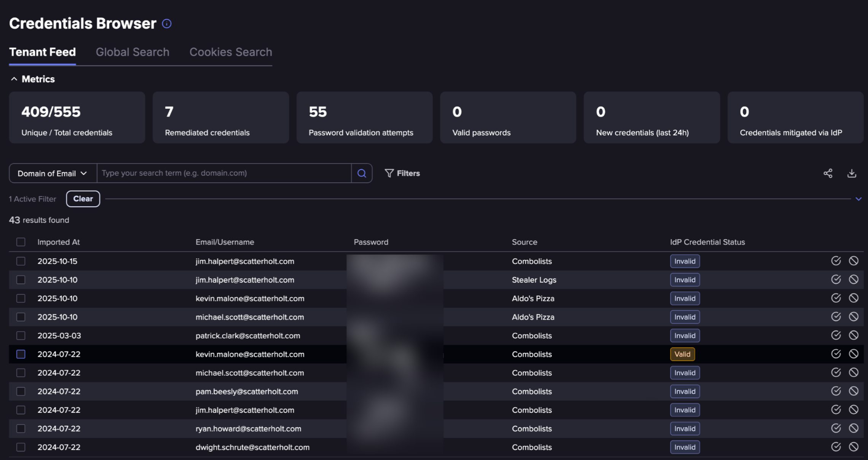
Task: Tick the pam.beesly row checkbox
Action: (21, 391)
